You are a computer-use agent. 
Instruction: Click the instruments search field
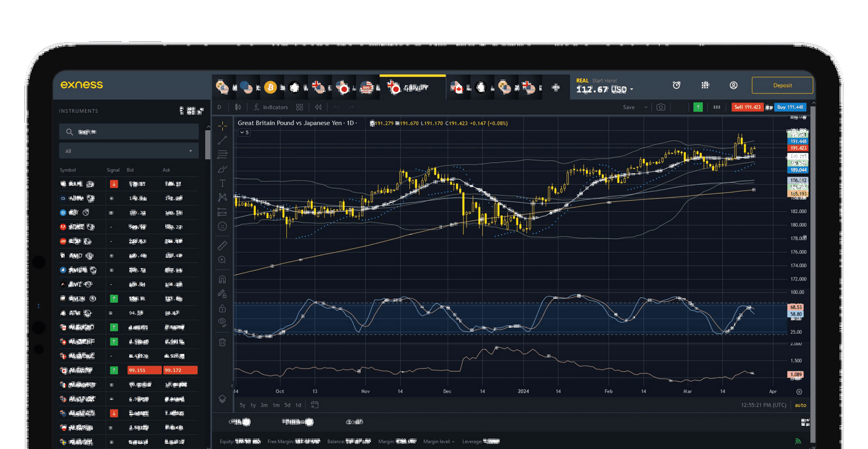click(x=129, y=132)
